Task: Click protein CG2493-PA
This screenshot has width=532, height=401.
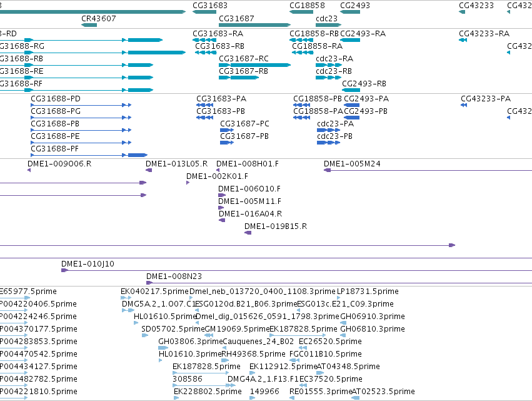Action: [x=366, y=99]
